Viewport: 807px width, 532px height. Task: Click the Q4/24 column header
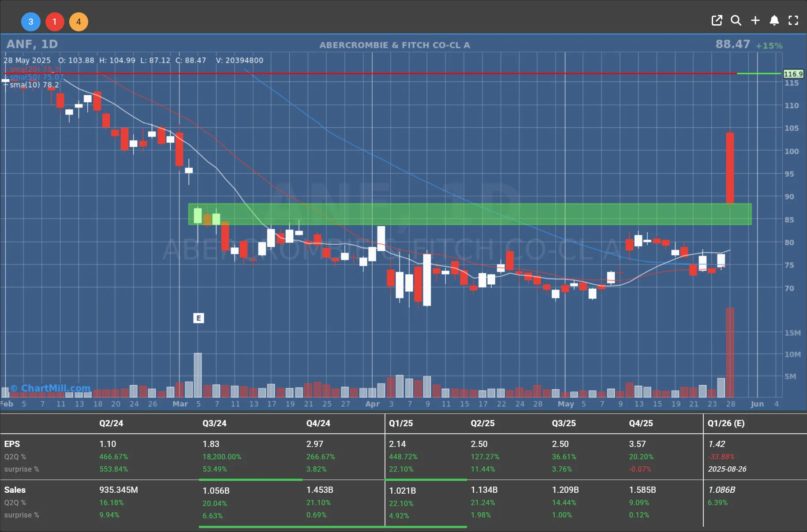[x=318, y=423]
